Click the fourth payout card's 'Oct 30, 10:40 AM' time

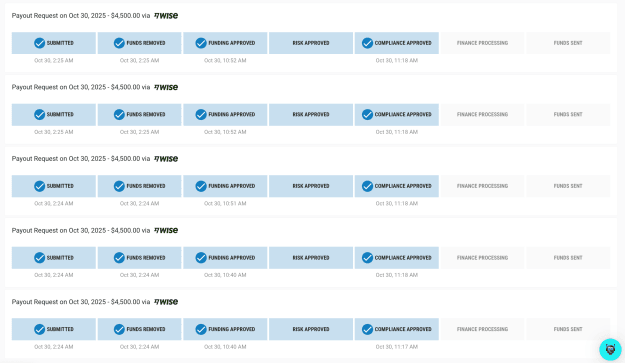point(225,275)
